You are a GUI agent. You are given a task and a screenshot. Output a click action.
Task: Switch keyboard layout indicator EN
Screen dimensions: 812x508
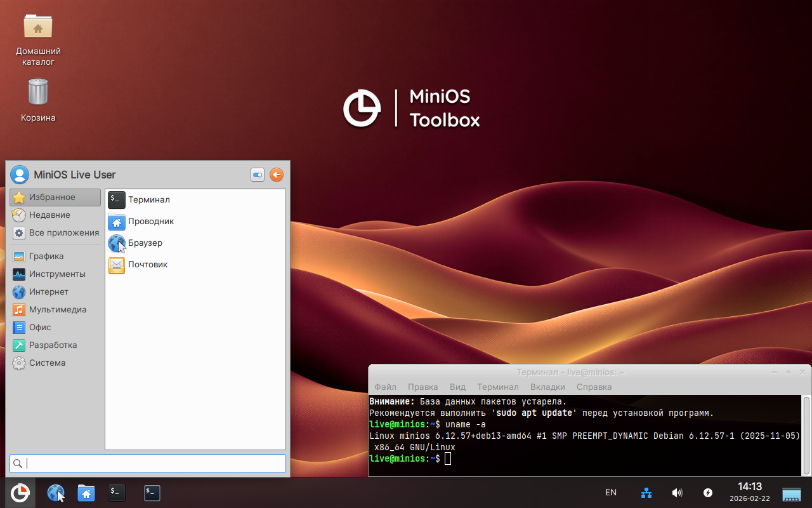click(x=611, y=493)
